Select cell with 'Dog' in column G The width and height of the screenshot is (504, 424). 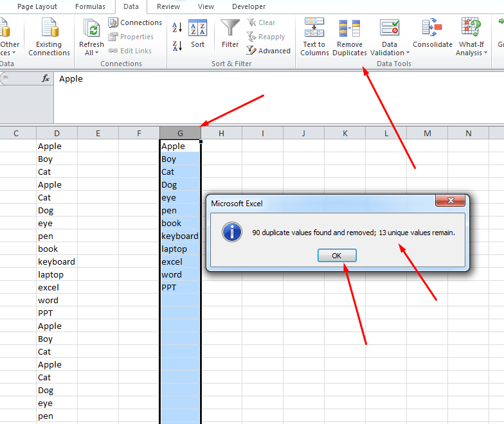click(x=180, y=184)
